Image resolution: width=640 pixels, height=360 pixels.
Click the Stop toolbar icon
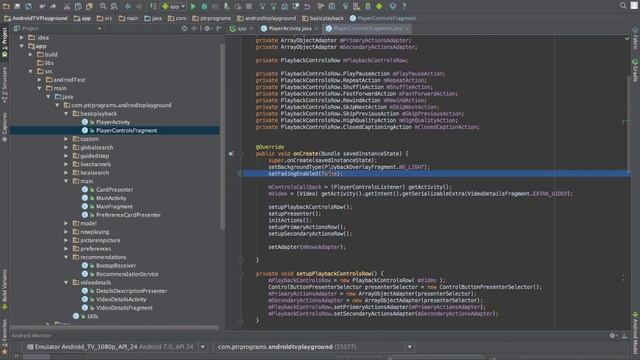[249, 6]
